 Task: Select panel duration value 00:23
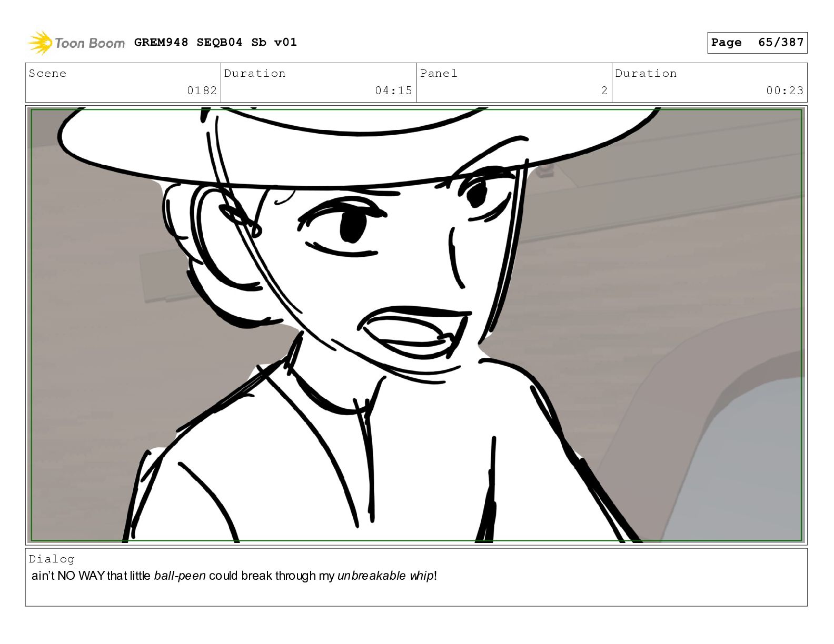click(785, 90)
